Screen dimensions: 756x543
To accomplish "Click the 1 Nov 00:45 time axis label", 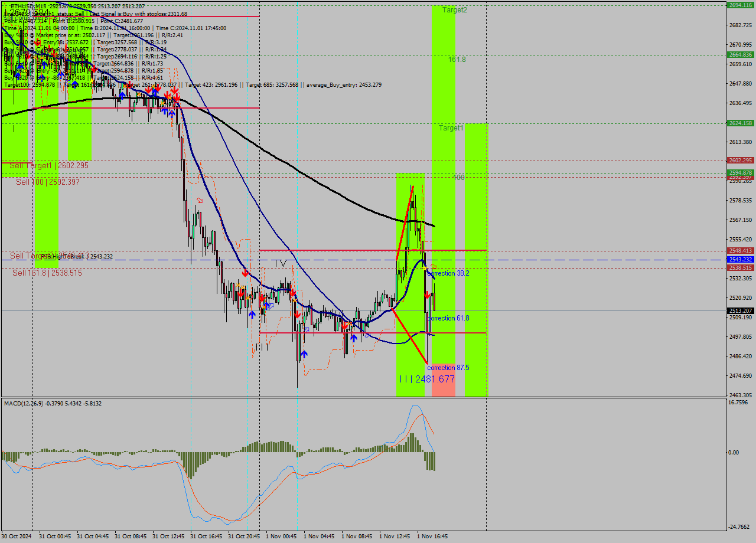I will [x=281, y=537].
